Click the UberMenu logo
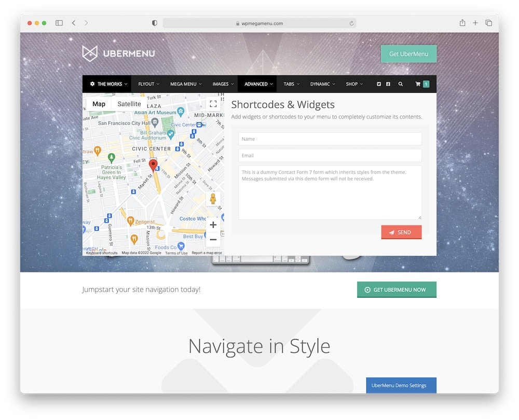Viewport: 519px width, 420px height. pos(118,53)
